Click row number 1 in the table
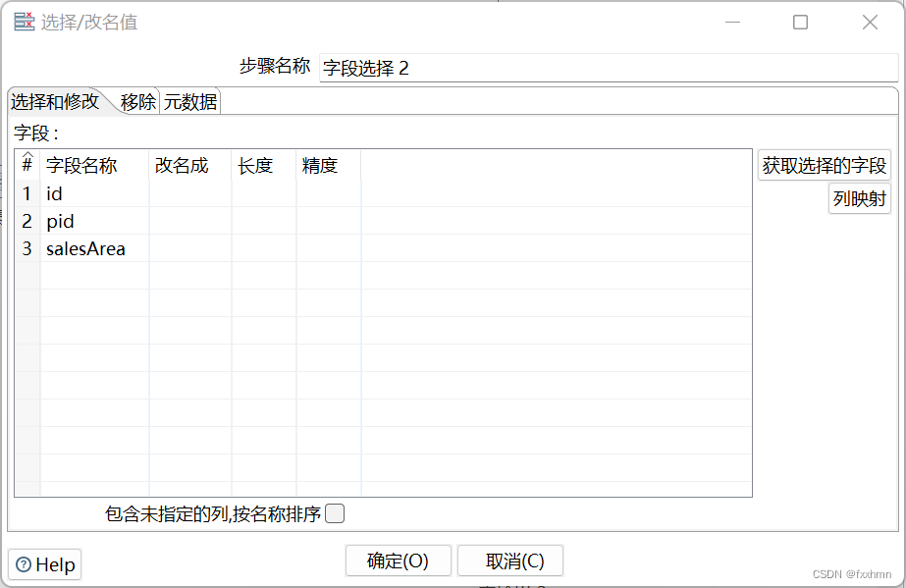Viewport: 906px width, 588px height. click(27, 193)
